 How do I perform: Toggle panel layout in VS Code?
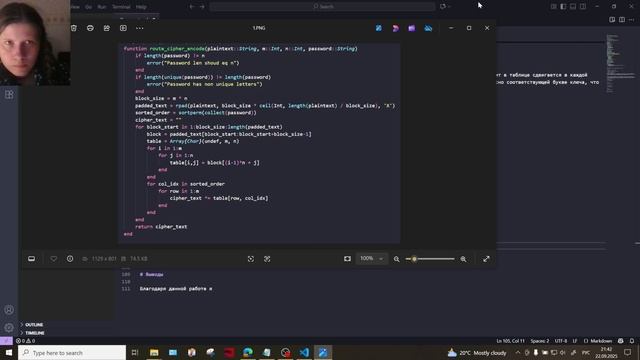[x=573, y=7]
